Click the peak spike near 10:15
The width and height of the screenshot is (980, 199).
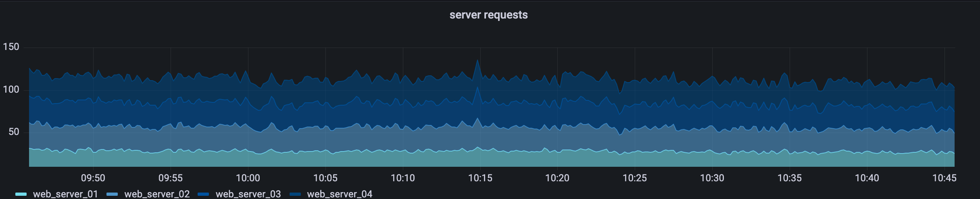tap(477, 60)
